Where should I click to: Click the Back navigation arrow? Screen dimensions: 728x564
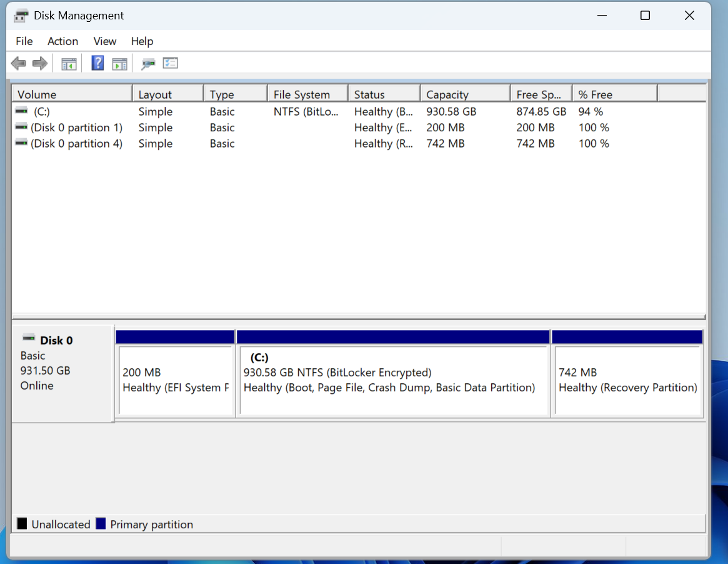[18, 63]
